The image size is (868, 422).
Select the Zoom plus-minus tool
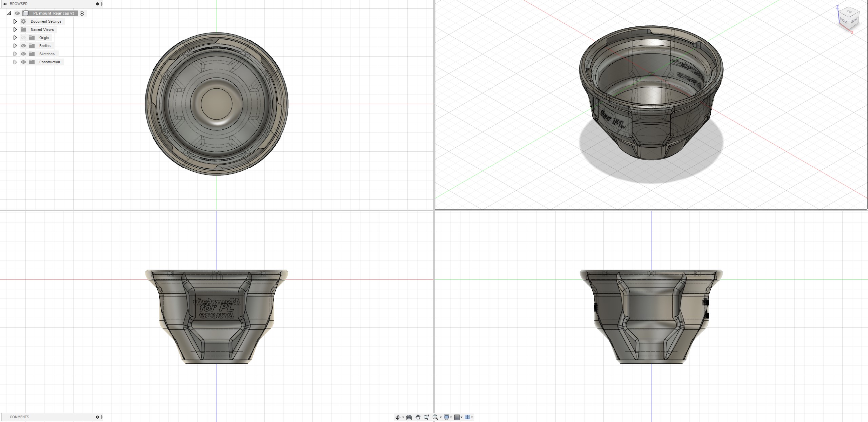tap(427, 417)
